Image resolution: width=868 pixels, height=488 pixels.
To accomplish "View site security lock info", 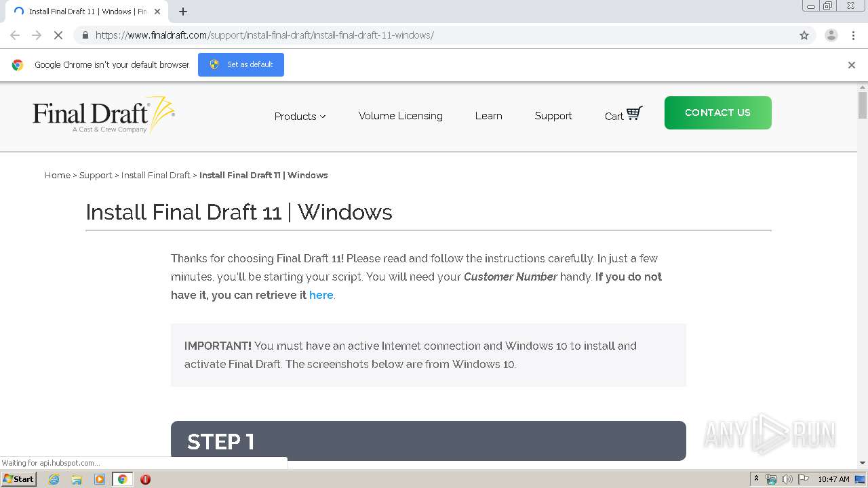I will pyautogui.click(x=85, y=35).
